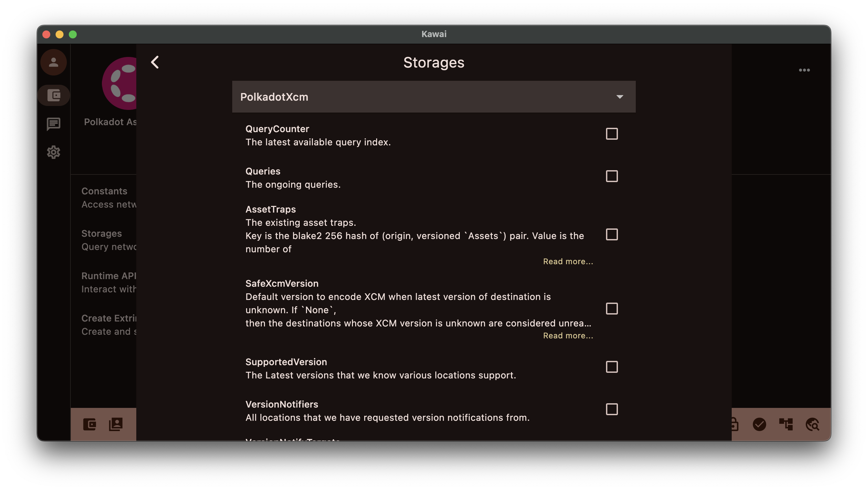Open the profile avatar icon in sidebar
This screenshot has width=868, height=490.
click(x=54, y=62)
